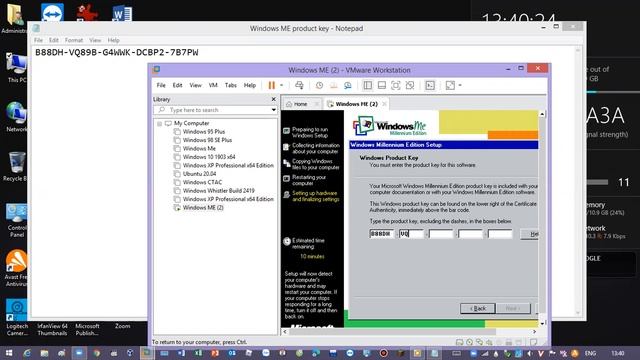The image size is (640, 360).
Task: Close the Home tab
Action: pos(316,104)
